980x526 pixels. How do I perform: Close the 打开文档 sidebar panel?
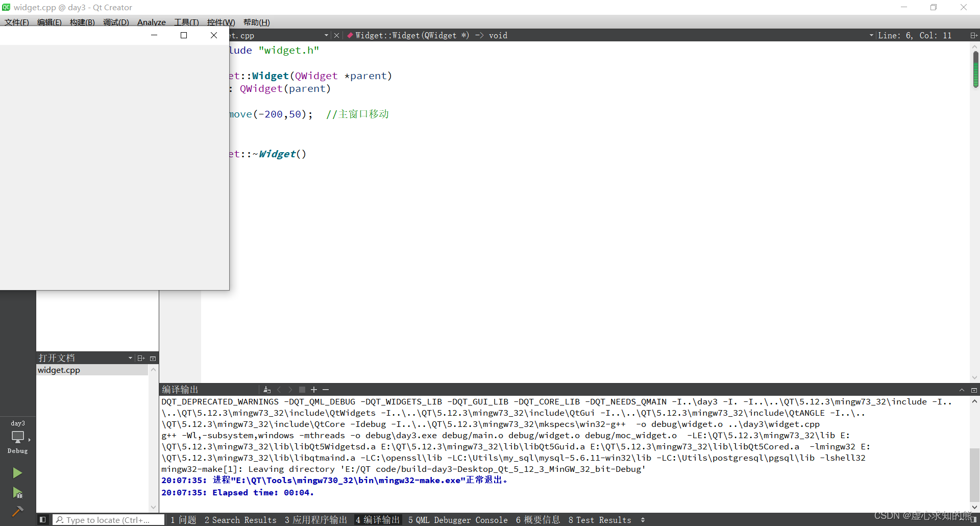[x=153, y=358]
